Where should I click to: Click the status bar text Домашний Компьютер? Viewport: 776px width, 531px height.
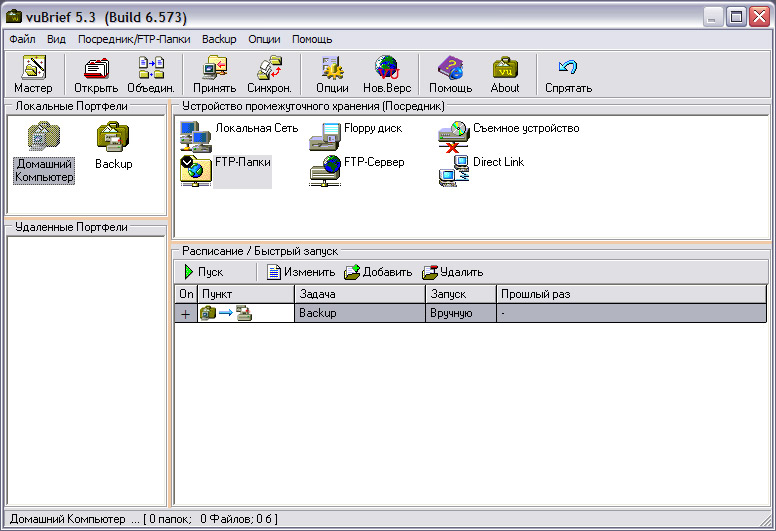67,519
